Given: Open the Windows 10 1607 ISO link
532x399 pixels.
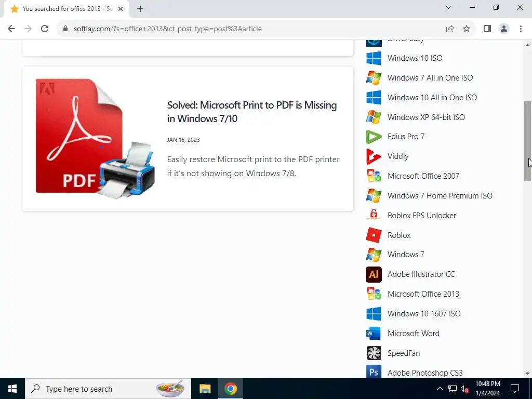Looking at the screenshot, I should click(424, 313).
